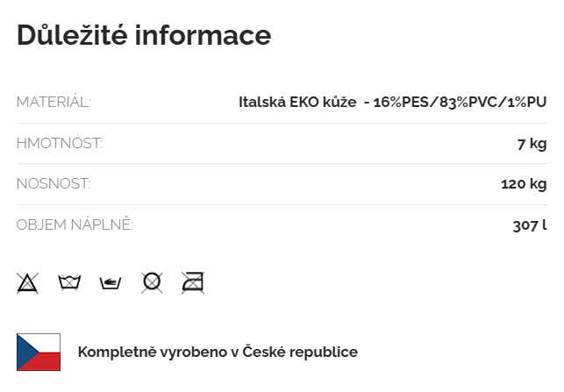Click the Czech Republic flag icon
This screenshot has height=392, width=564.
tap(39, 352)
